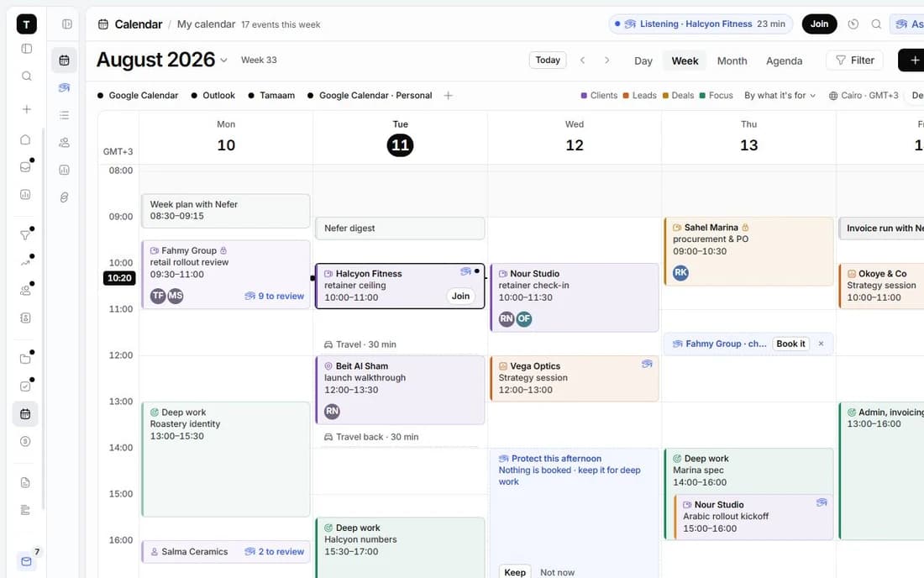Open the Beit Al Sham launch walkthrough event
This screenshot has width=924, height=578.
[x=400, y=390]
